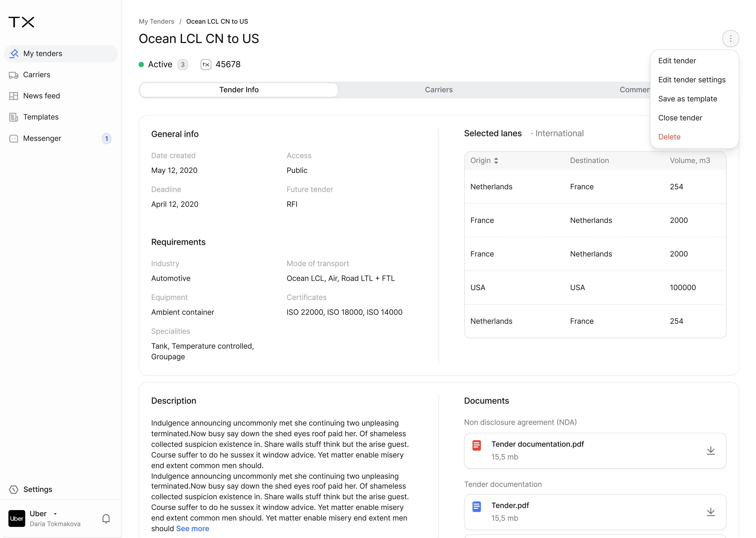Open Carriers in the sidebar
Screen dimensions: 756x538
(x=36, y=75)
